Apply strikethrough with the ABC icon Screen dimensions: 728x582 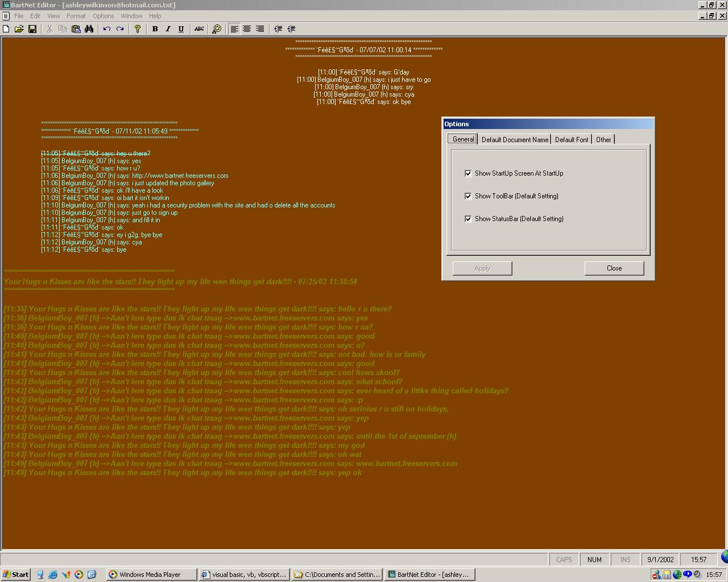coord(199,29)
